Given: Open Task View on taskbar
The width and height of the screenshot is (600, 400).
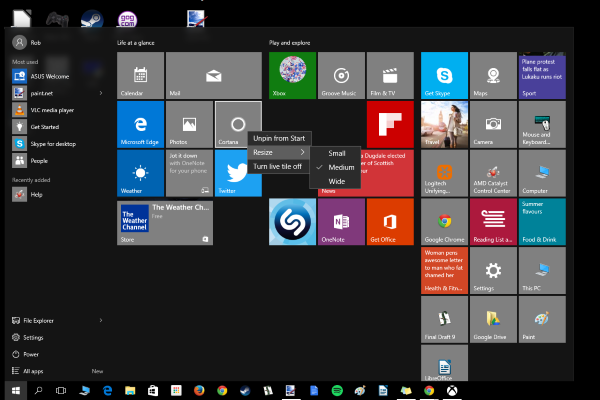Looking at the screenshot, I should click(x=61, y=390).
